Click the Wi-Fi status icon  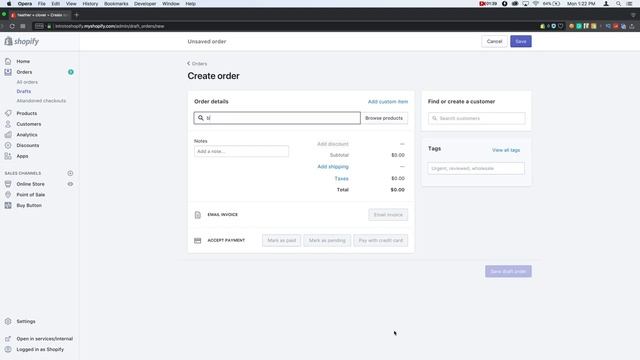click(536, 4)
